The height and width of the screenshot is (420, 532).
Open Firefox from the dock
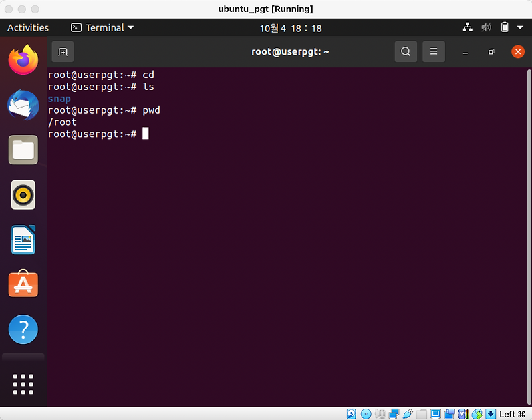23,59
